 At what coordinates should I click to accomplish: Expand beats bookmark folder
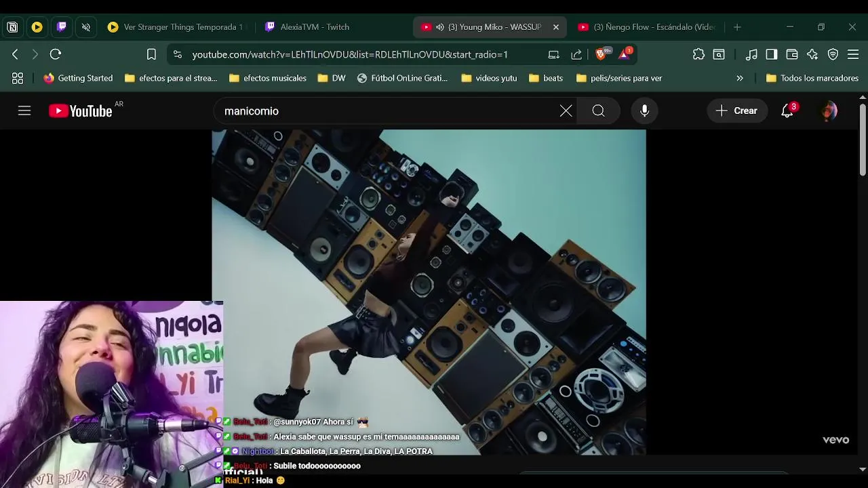click(x=545, y=78)
